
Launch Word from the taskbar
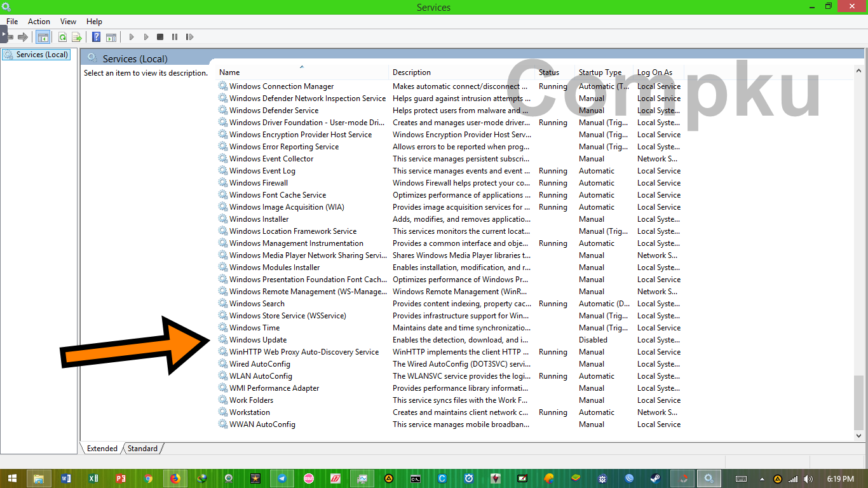[x=66, y=478]
